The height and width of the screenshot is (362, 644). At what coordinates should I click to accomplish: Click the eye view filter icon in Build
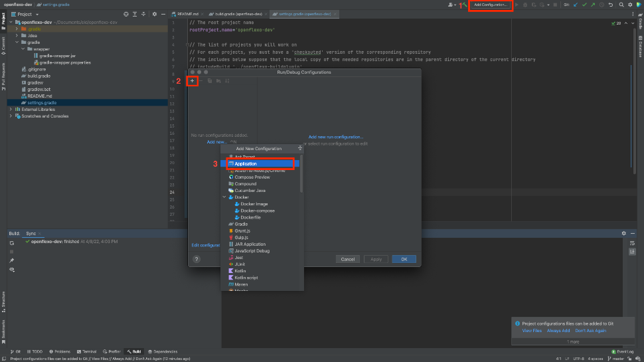pos(12,270)
